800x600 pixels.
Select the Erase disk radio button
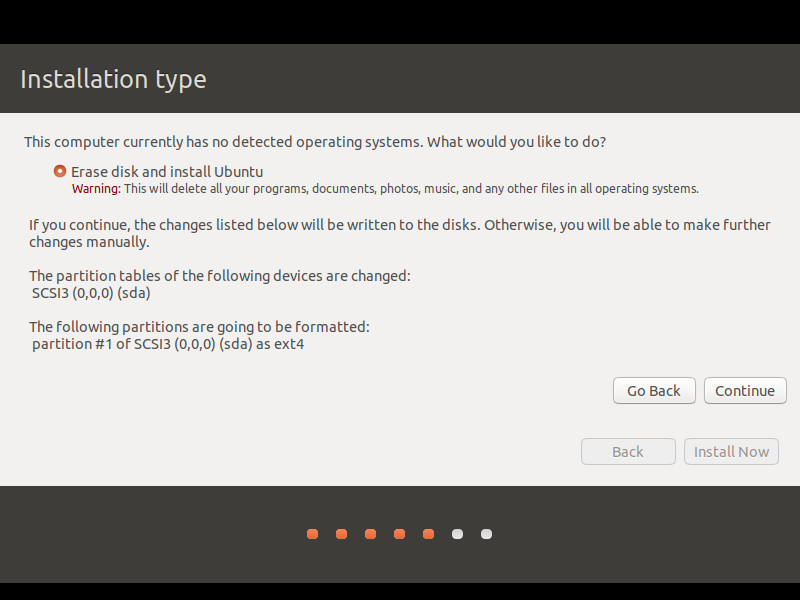point(60,171)
